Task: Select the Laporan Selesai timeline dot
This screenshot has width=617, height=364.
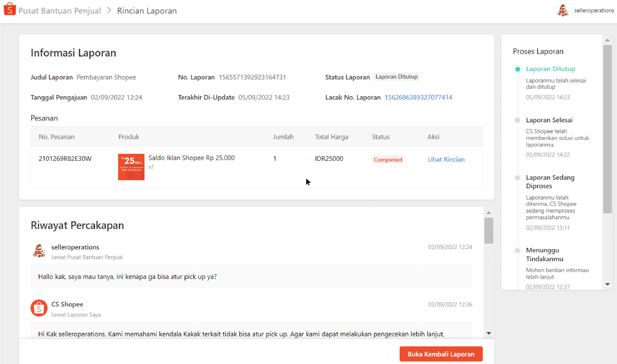Action: point(517,121)
